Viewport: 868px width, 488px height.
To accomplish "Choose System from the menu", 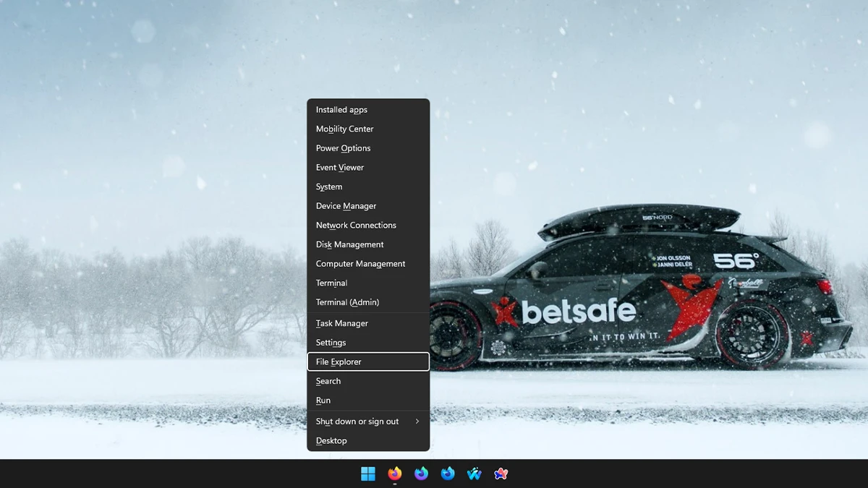I will point(368,187).
